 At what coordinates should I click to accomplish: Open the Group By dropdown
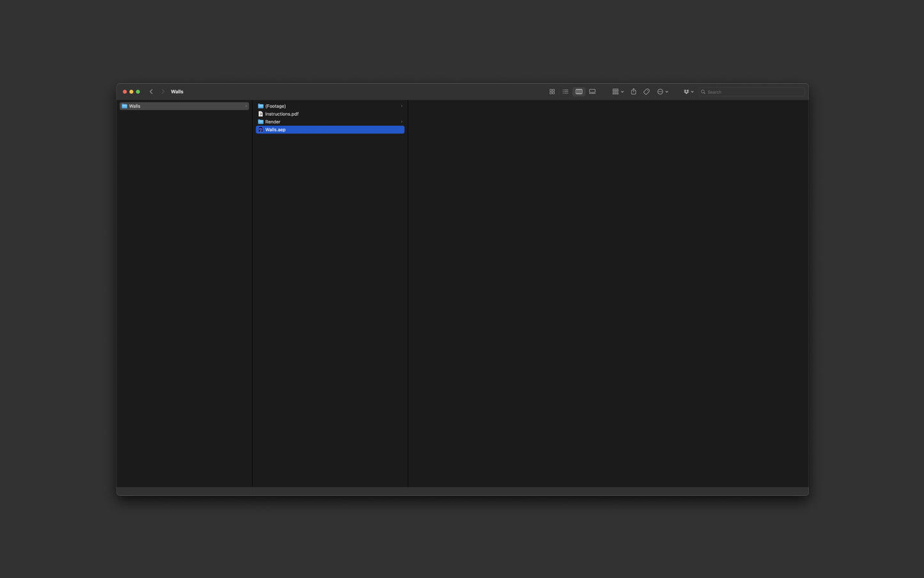pyautogui.click(x=618, y=91)
